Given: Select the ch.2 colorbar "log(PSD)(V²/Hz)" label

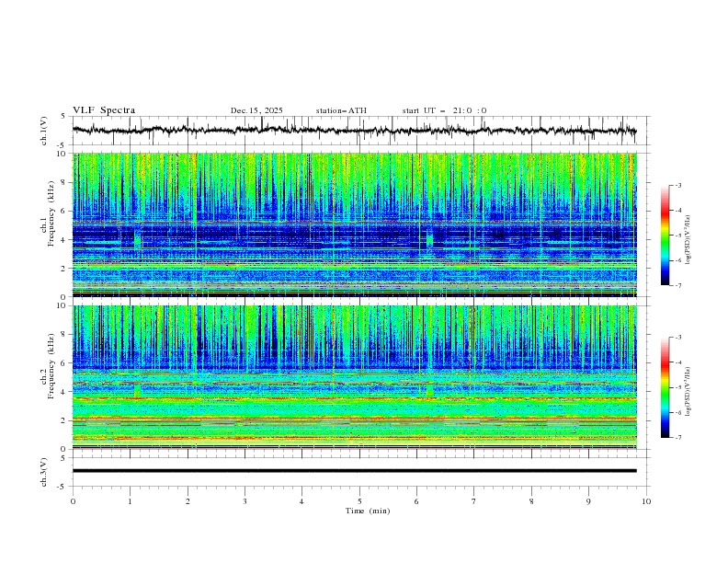Looking at the screenshot, I should coord(688,391).
